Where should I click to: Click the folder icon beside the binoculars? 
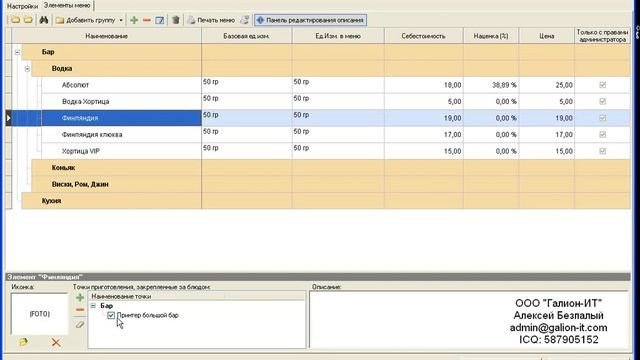click(x=28, y=20)
